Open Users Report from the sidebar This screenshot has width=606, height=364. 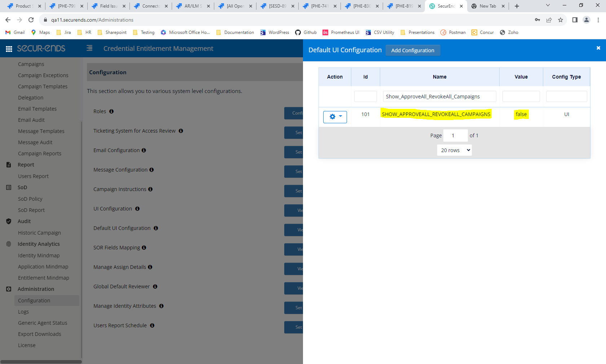pyautogui.click(x=33, y=176)
